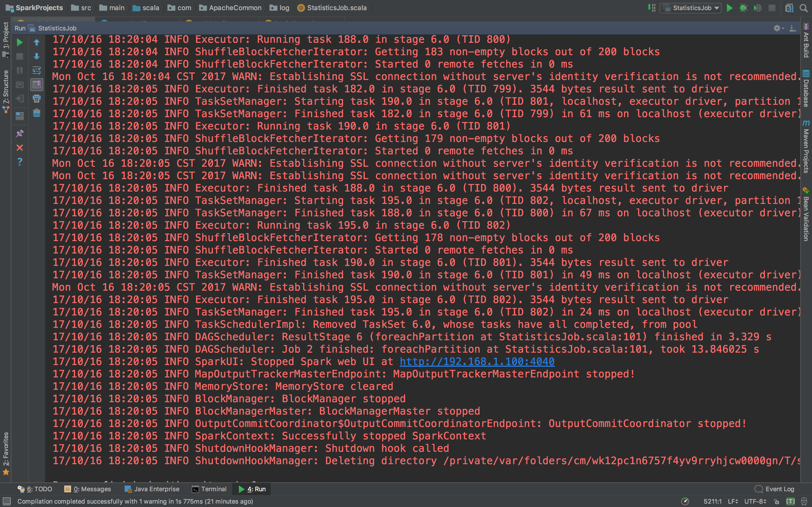Toggle scroll to end of console
The image size is (812, 507).
click(37, 84)
